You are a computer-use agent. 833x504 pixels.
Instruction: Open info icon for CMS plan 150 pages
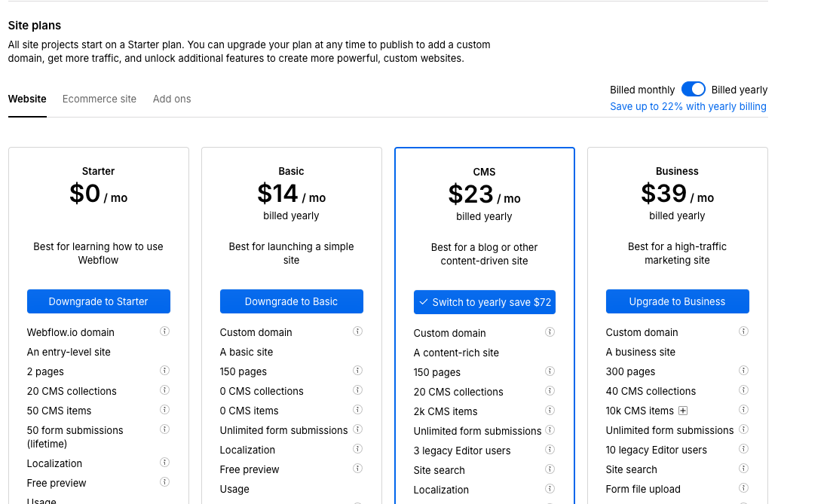pos(550,371)
